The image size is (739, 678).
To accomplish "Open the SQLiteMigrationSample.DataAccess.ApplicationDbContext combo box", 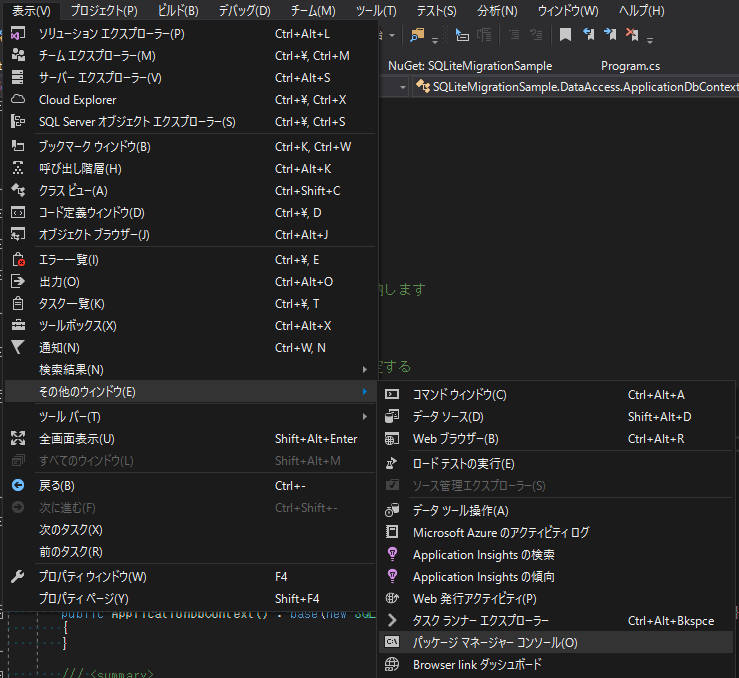I will click(575, 87).
